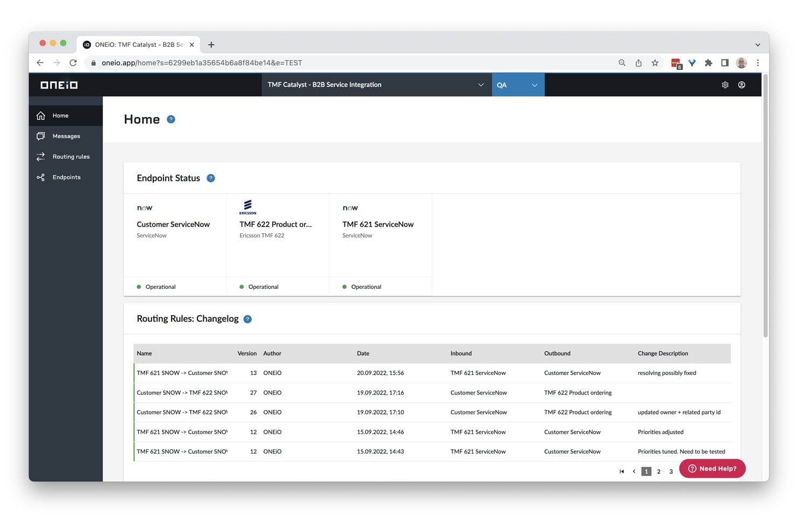Open the browser side panel icon
The image size is (798, 532).
pos(725,63)
